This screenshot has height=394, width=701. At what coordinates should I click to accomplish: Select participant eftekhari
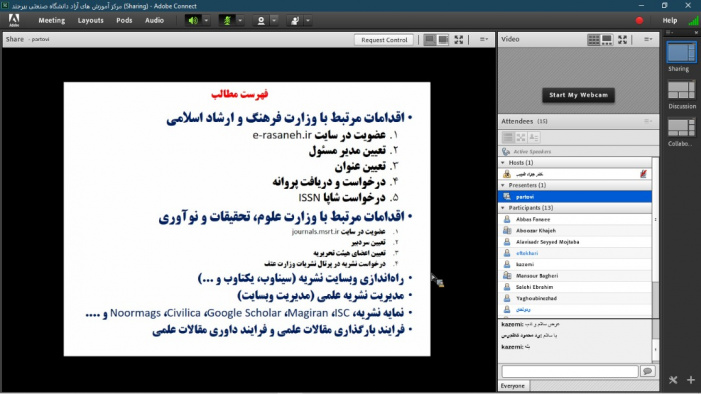pyautogui.click(x=575, y=253)
